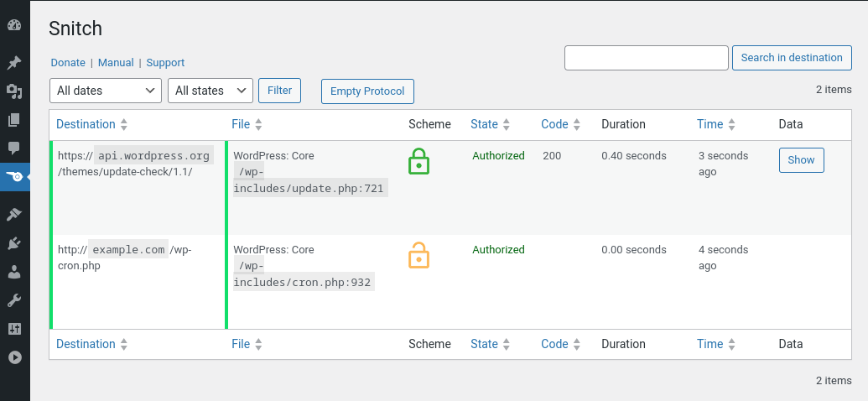Click 0.40 seconds duration value
The image size is (868, 401).
tap(634, 156)
